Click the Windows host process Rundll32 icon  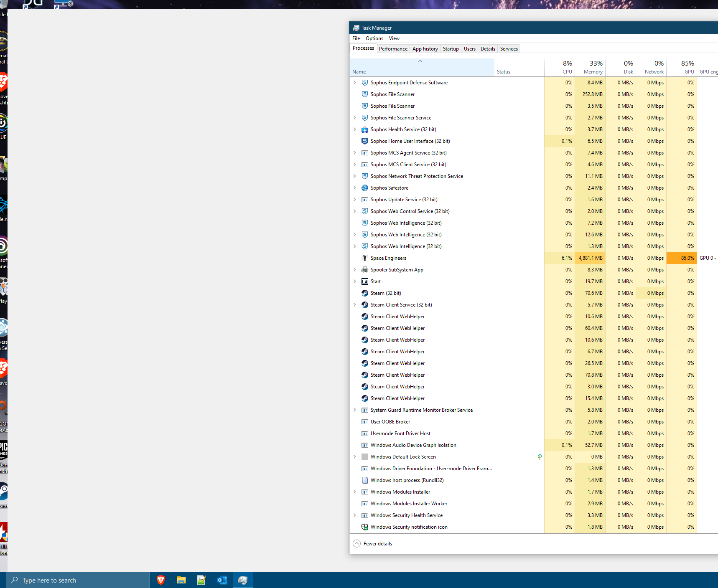point(364,480)
